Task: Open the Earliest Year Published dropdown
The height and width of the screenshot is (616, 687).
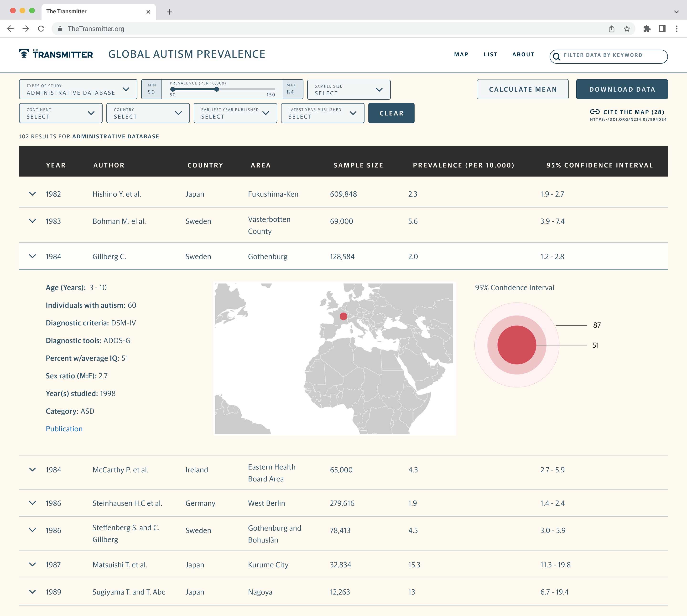Action: tap(235, 113)
